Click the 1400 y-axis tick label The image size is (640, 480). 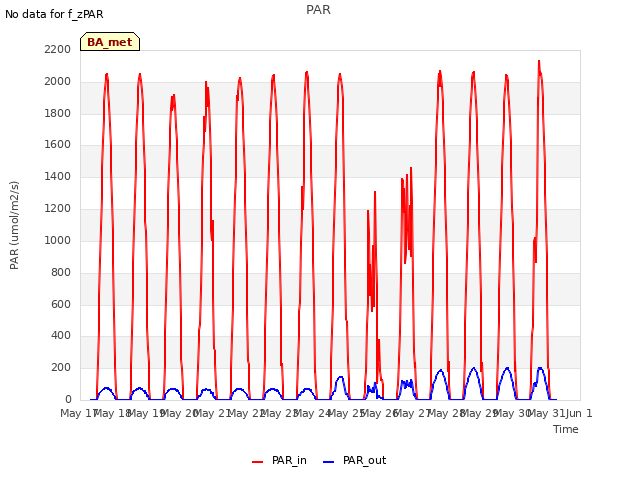click(58, 176)
